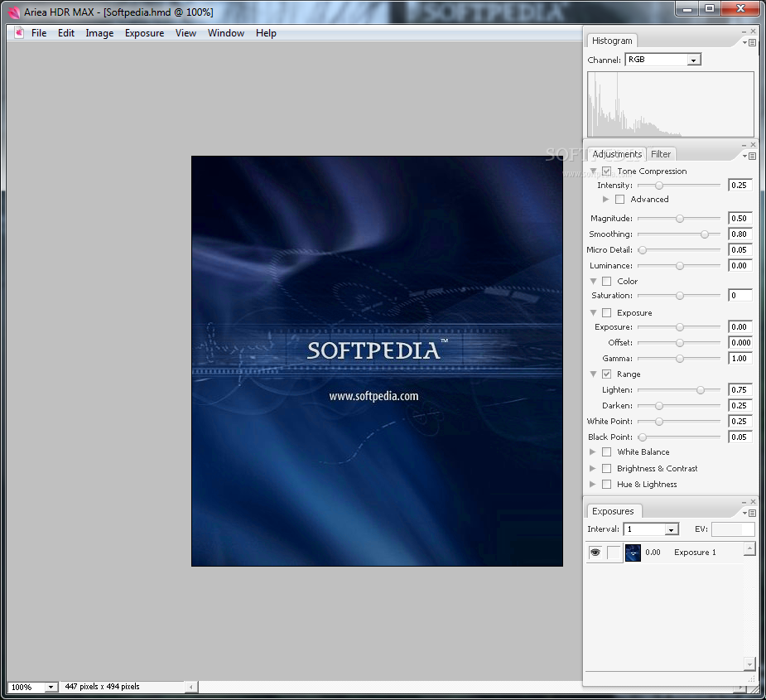The height and width of the screenshot is (700, 766).
Task: Open the View menu
Action: [x=185, y=33]
